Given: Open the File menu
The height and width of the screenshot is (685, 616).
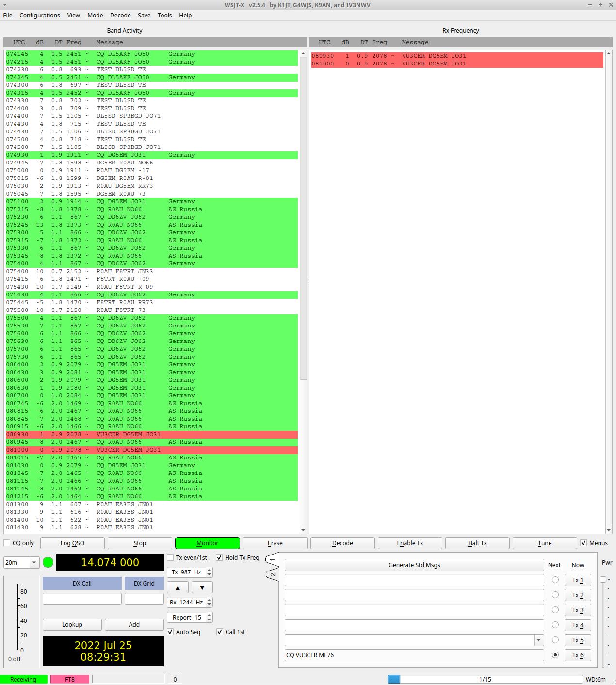Looking at the screenshot, I should coord(8,15).
